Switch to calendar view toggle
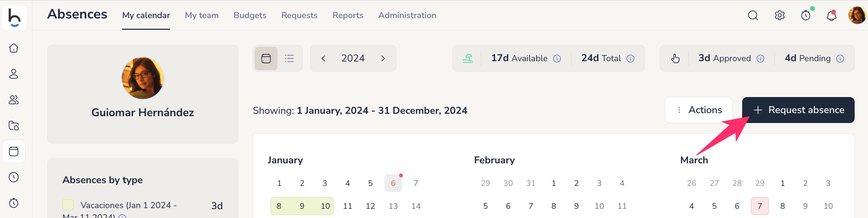This screenshot has height=218, width=868. [266, 58]
